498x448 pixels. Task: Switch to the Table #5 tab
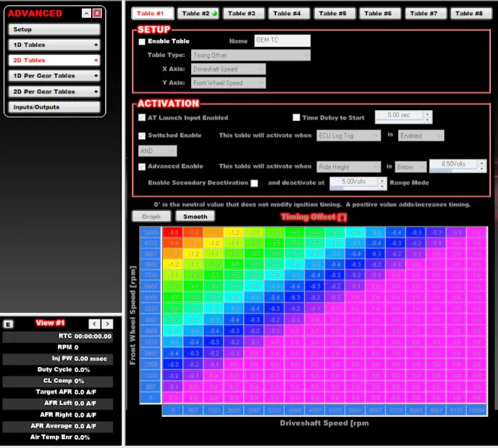tap(332, 14)
